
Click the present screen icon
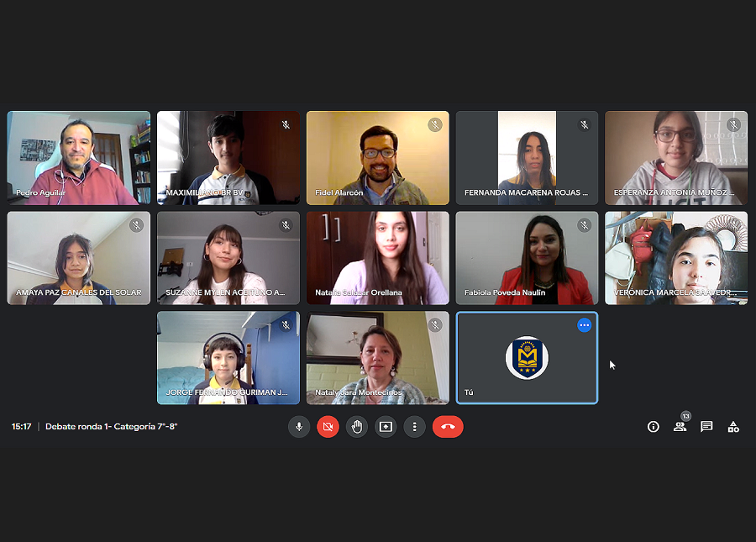(x=386, y=427)
